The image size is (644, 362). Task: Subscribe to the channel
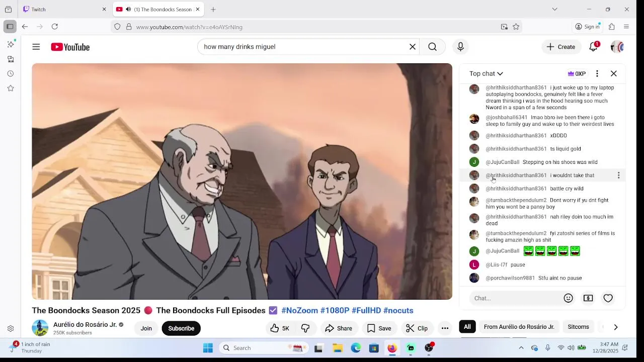pyautogui.click(x=181, y=328)
